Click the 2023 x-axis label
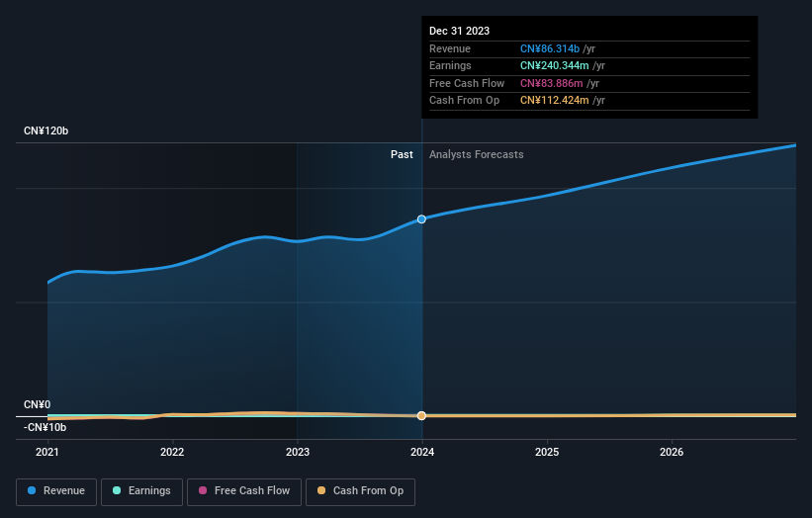 pyautogui.click(x=298, y=453)
